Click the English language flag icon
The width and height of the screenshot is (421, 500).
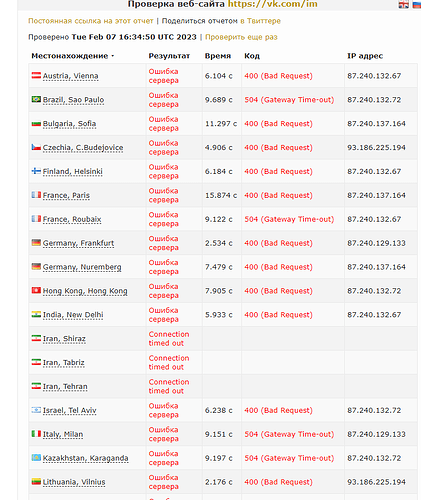[403, 5]
